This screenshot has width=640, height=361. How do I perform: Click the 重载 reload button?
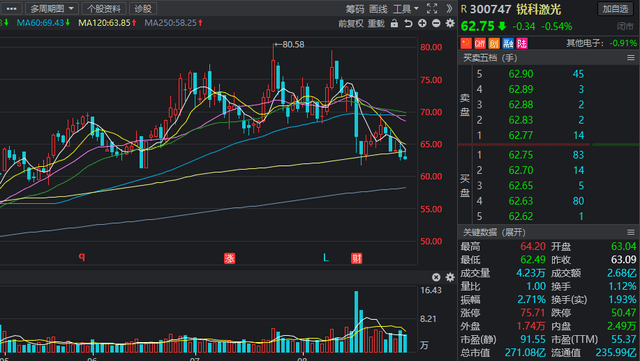click(376, 24)
